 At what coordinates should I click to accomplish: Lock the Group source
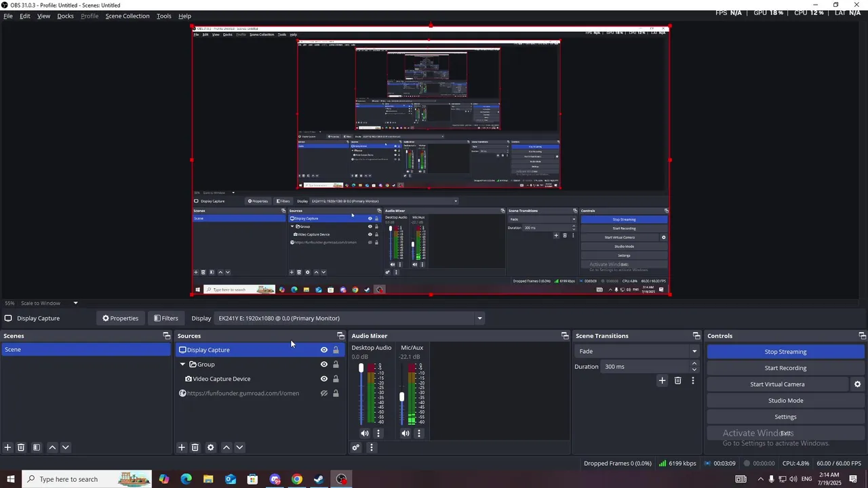tap(336, 364)
